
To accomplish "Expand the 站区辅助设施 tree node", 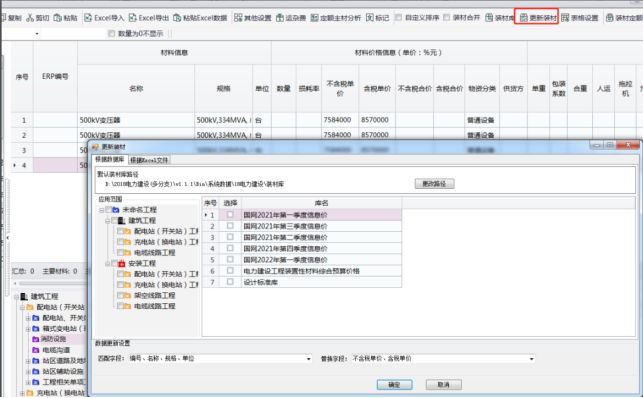I will 28,372.
